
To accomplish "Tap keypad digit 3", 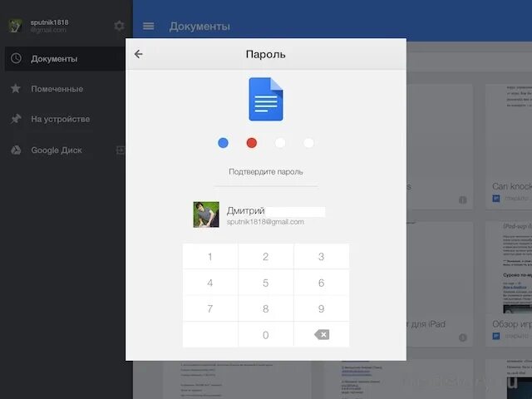I will (x=322, y=257).
